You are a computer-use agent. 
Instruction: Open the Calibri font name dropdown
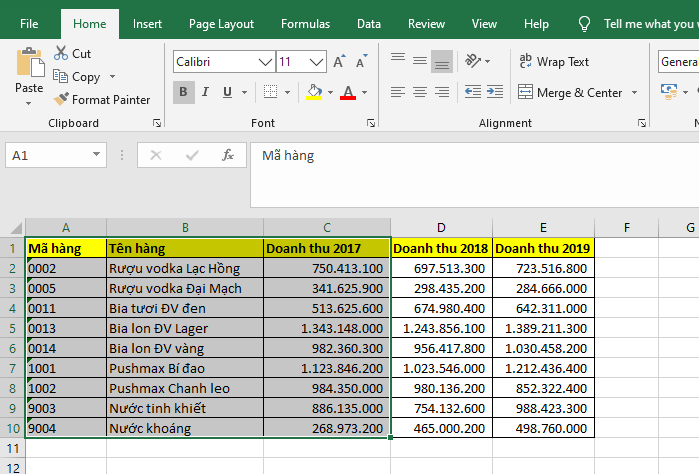[x=265, y=62]
